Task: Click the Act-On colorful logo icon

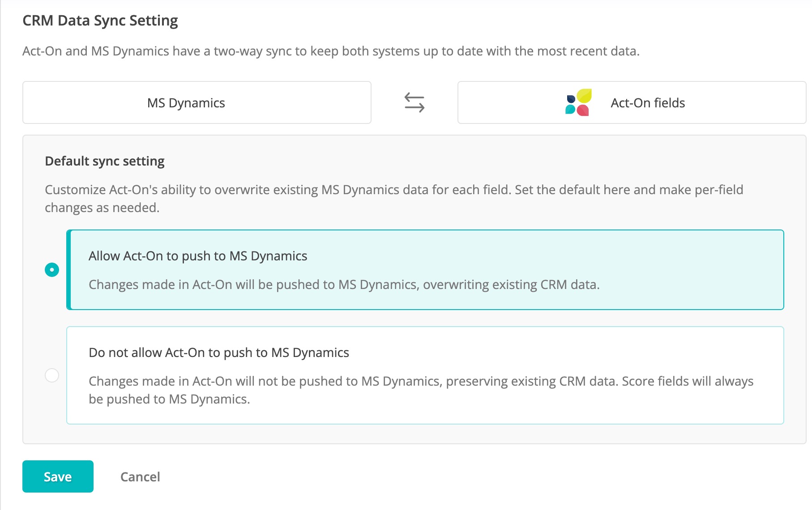Action: pyautogui.click(x=579, y=102)
